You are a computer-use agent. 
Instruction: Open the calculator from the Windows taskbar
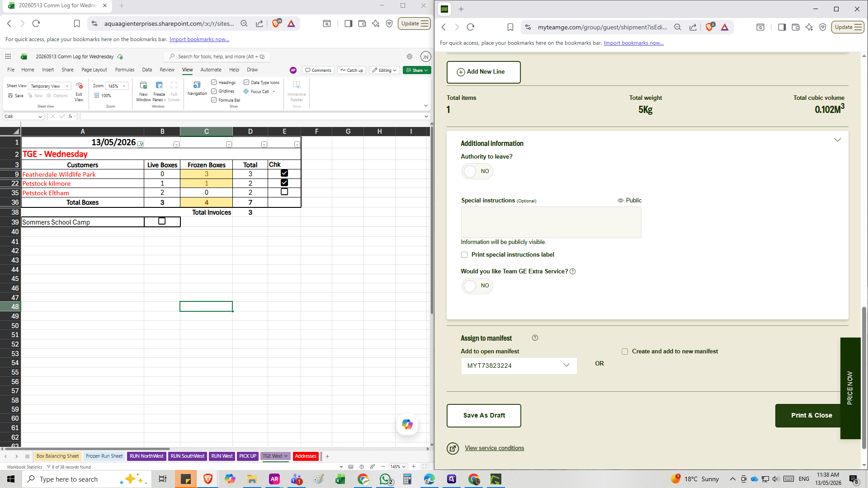point(407,479)
